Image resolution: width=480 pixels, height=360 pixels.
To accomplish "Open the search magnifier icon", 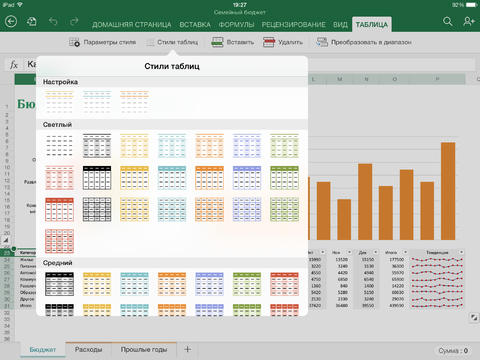I will (448, 22).
